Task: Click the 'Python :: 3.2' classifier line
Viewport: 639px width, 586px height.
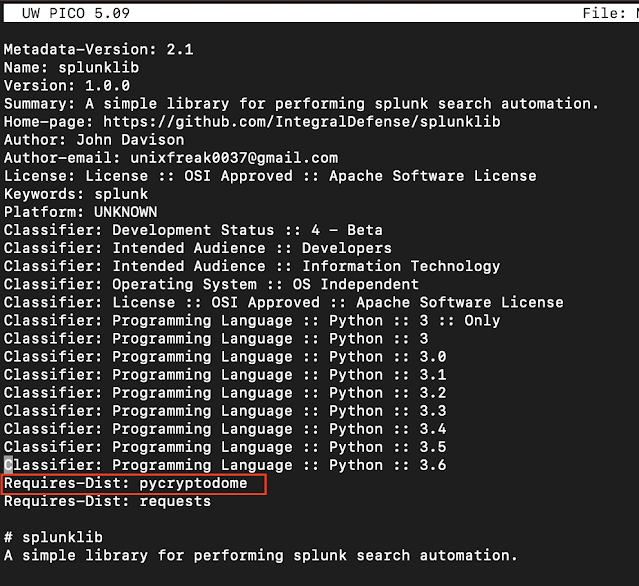Action: [x=225, y=393]
